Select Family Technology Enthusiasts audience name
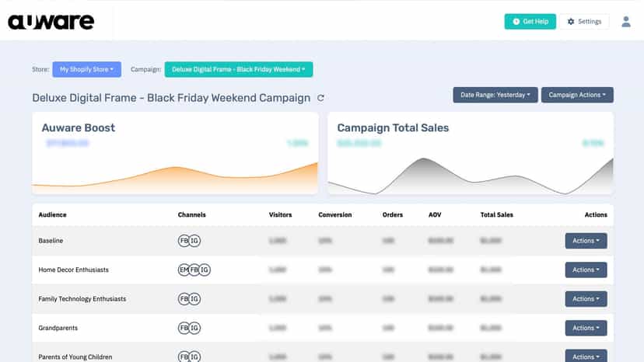Viewport: 644px width, 362px height. pyautogui.click(x=82, y=299)
